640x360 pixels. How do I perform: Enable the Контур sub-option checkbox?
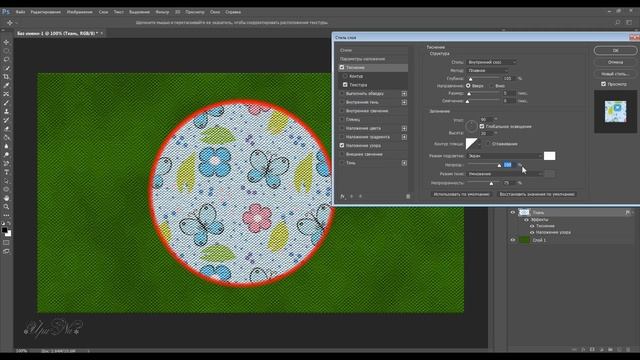click(x=345, y=76)
